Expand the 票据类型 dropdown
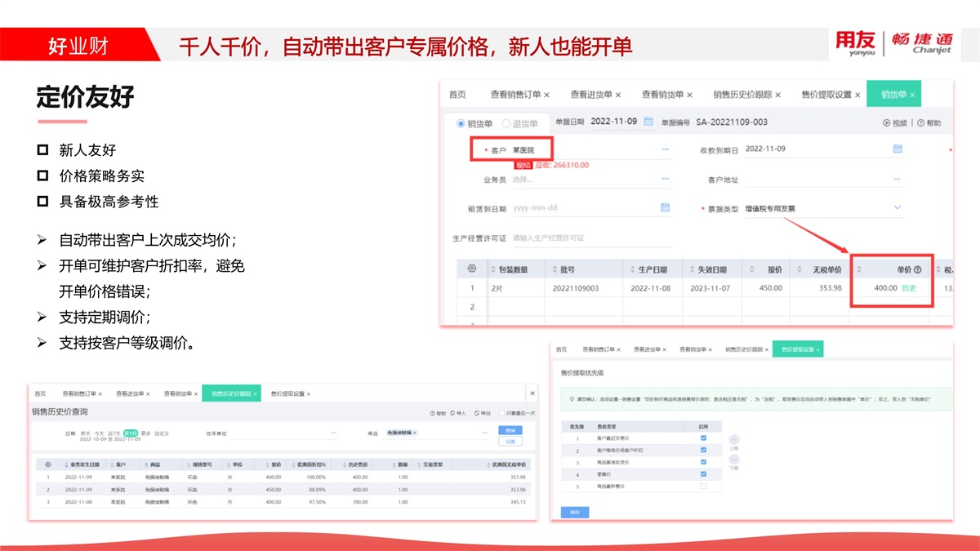 pos(898,208)
